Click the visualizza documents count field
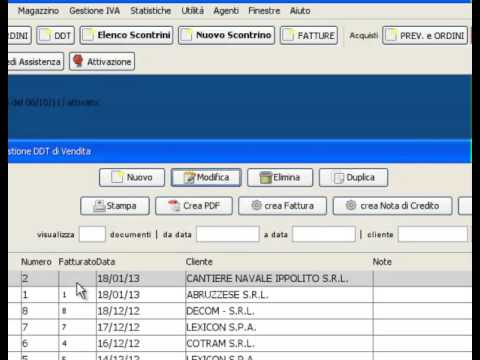The image size is (480, 360). [x=92, y=234]
